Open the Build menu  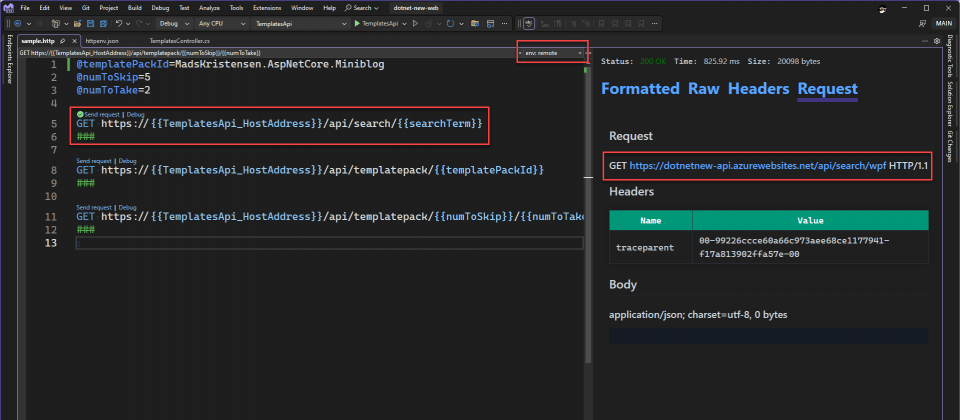(135, 8)
